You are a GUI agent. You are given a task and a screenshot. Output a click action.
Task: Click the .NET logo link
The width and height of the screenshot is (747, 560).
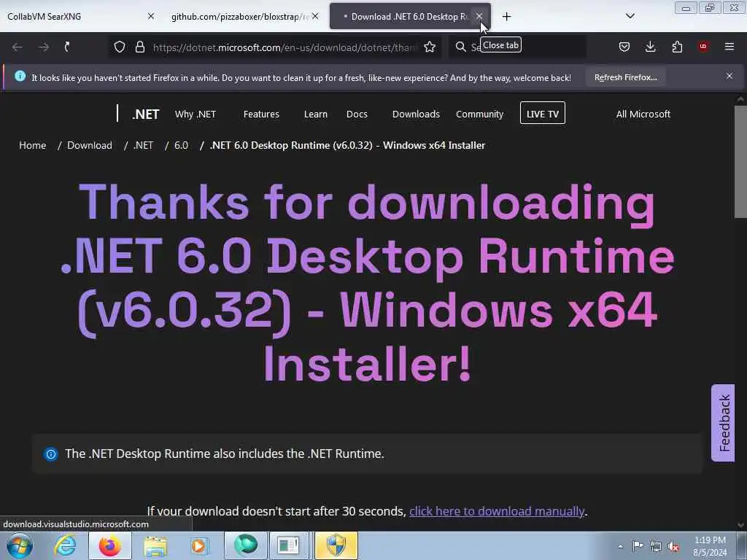(146, 114)
